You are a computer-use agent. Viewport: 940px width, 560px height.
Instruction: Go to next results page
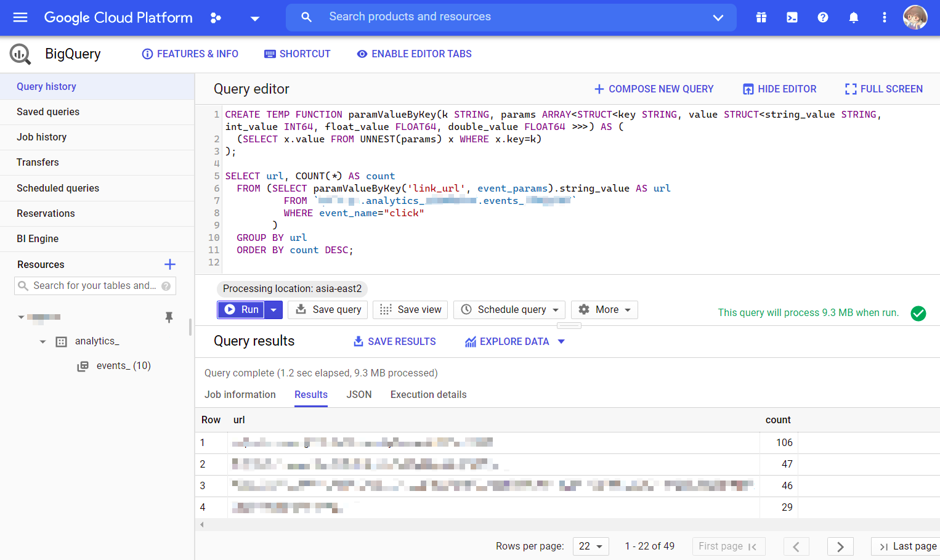pos(840,546)
